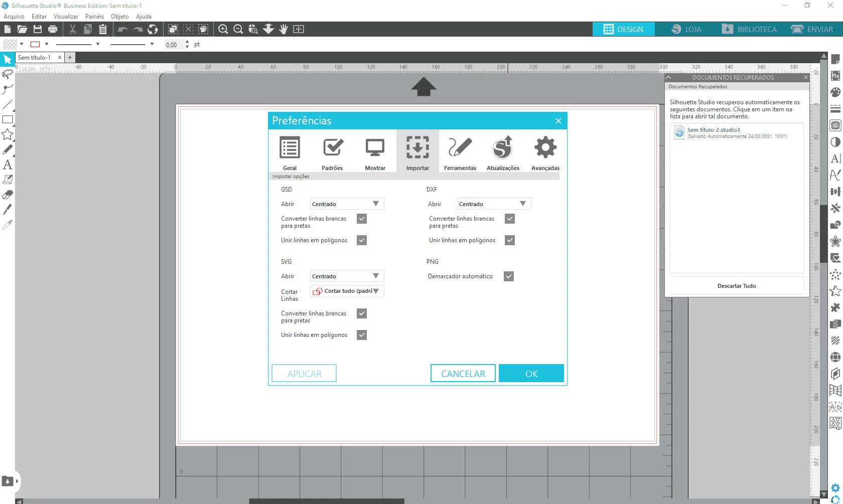Screen dimensions: 843x504
Task: Click the Print toolbar icon
Action: click(53, 29)
